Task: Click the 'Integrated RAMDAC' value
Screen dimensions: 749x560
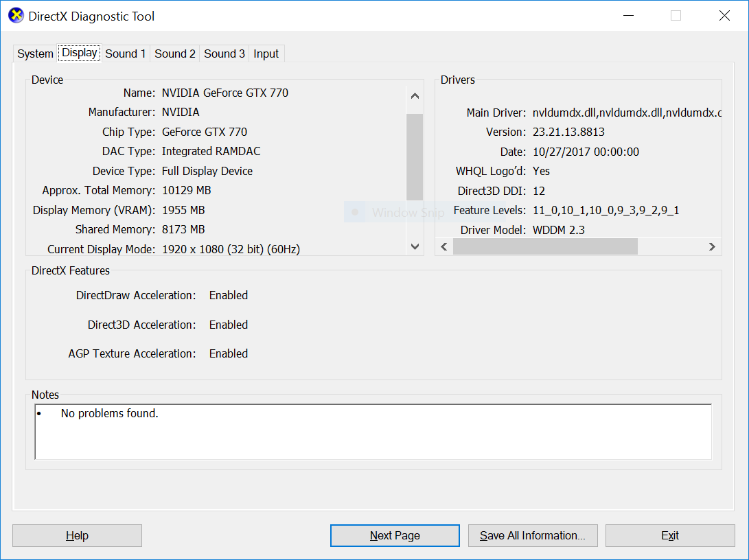Action: (x=211, y=152)
